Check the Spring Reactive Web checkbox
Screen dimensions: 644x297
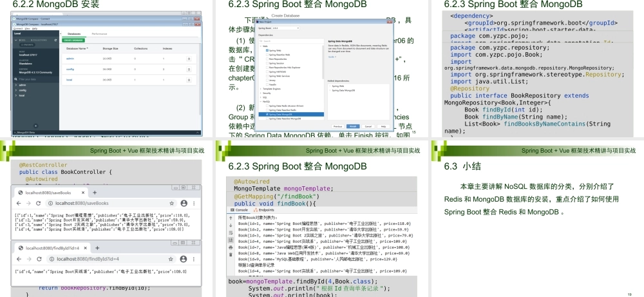pyautogui.click(x=267, y=55)
